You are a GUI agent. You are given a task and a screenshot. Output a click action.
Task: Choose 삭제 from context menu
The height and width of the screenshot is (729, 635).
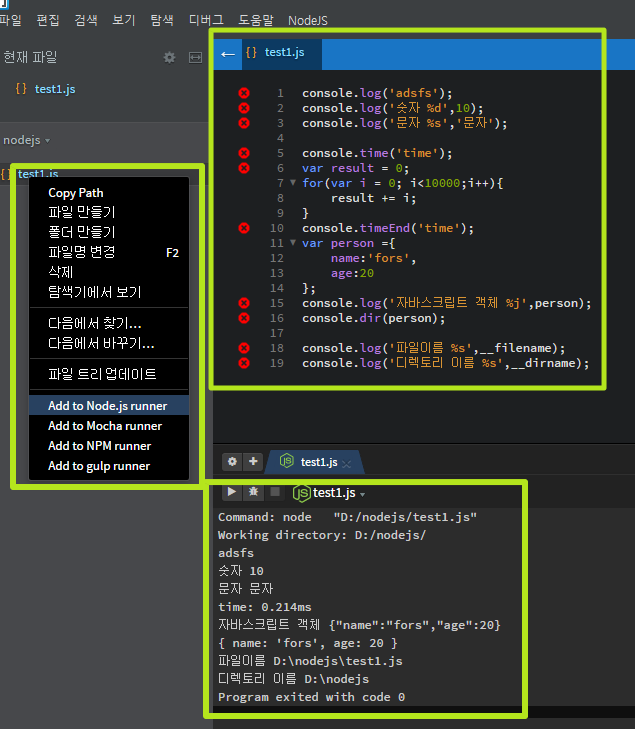coord(109,272)
